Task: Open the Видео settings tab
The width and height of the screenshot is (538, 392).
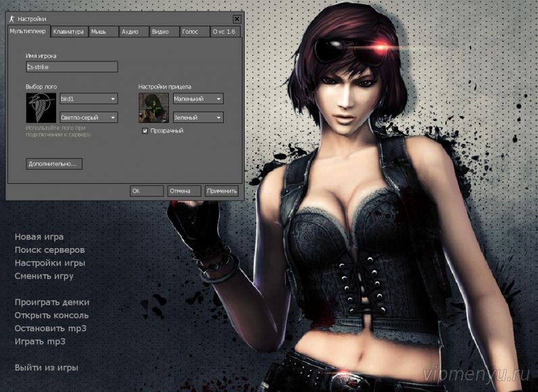Action: click(x=164, y=32)
